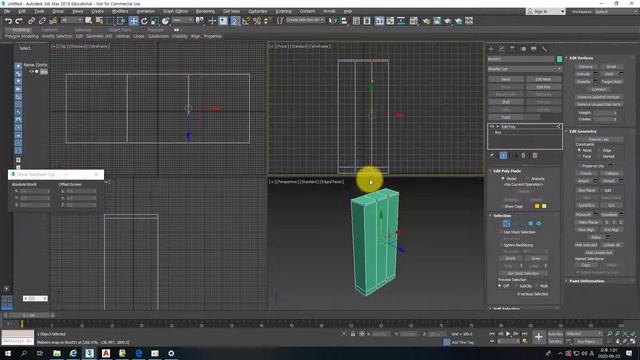Click the Undo arrow in main toolbar
This screenshot has height=360, width=640.
pos(8,21)
